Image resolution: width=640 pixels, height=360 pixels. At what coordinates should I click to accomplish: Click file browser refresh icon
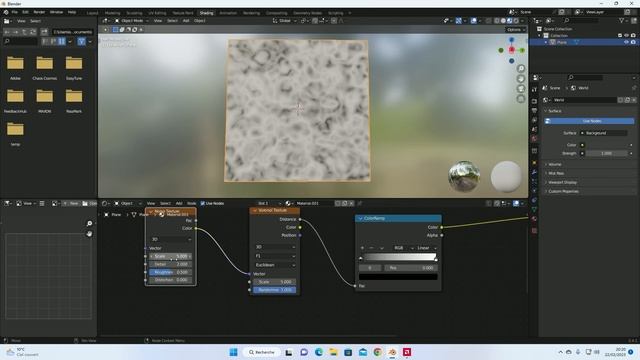[x=33, y=32]
